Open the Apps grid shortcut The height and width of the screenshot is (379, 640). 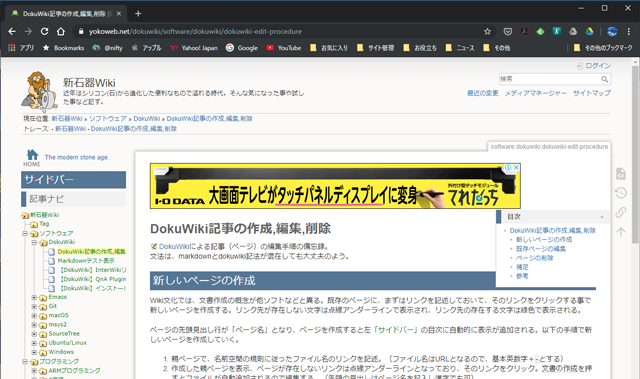click(x=12, y=48)
